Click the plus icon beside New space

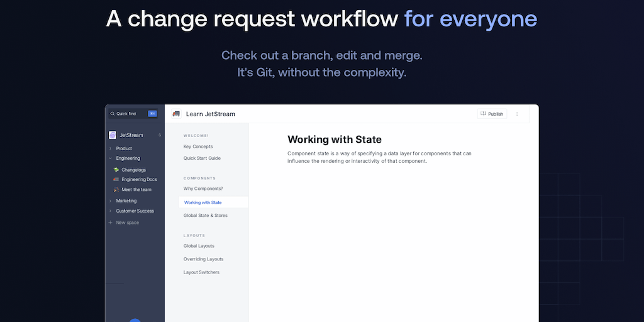pyautogui.click(x=110, y=223)
